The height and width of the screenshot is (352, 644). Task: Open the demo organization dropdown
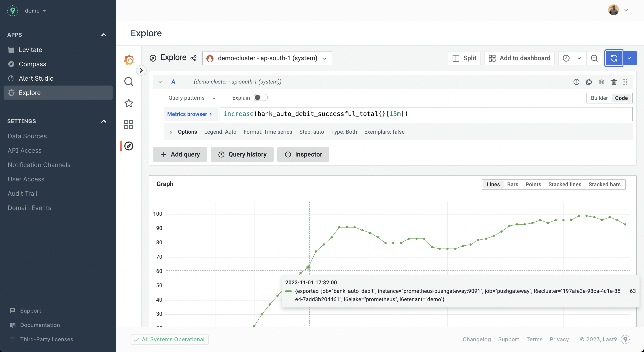click(35, 11)
